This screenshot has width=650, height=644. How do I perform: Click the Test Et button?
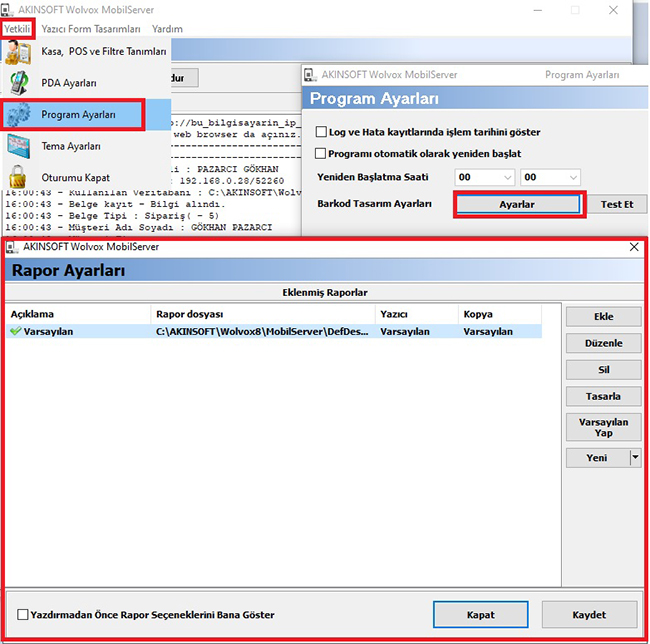(617, 204)
